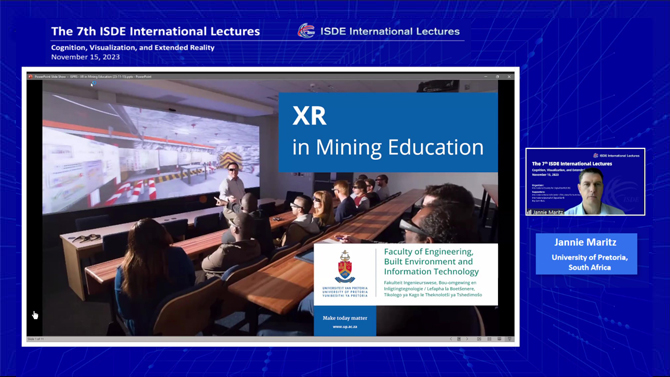Viewport: 670px width, 377px height.
Task: Select Jannie Maritz speaker video thumbnail
Action: pyautogui.click(x=585, y=182)
